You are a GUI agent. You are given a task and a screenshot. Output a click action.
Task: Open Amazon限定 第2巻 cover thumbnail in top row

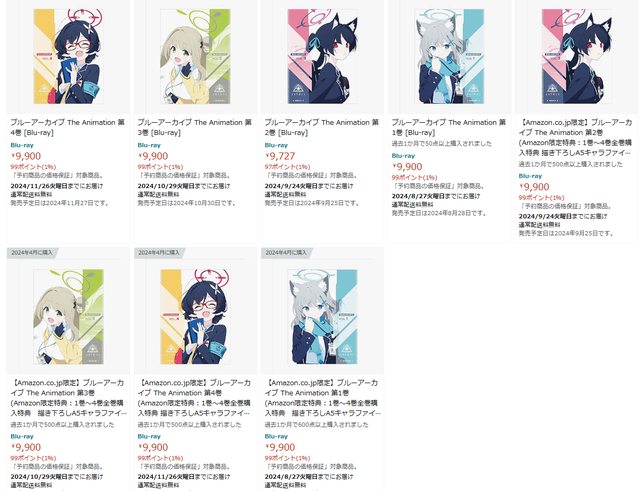click(x=576, y=56)
